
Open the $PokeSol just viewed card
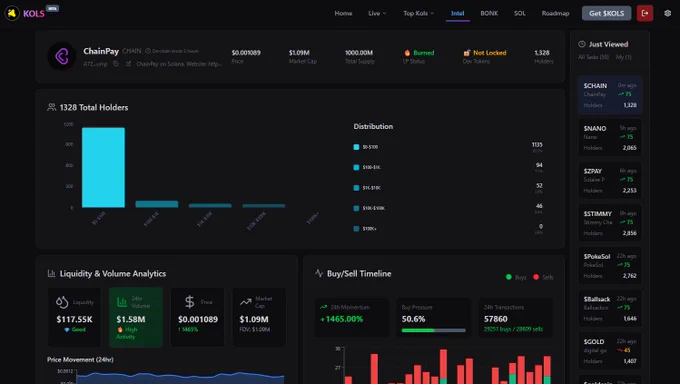click(610, 266)
